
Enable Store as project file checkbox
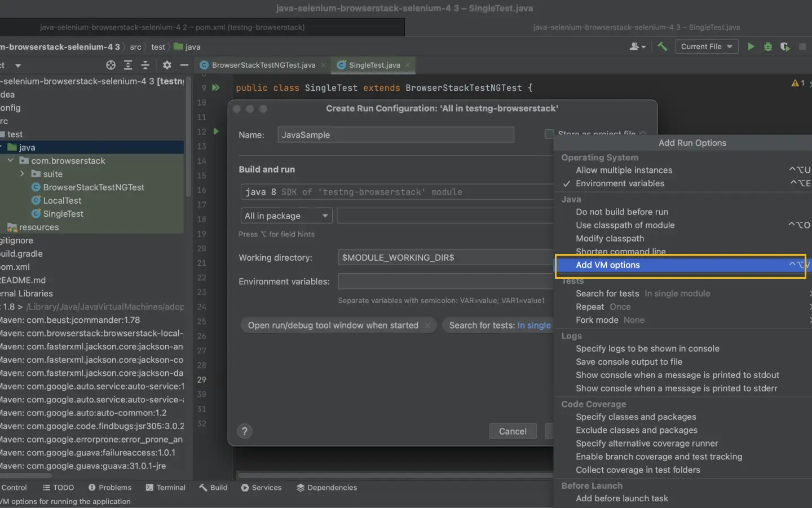point(549,134)
